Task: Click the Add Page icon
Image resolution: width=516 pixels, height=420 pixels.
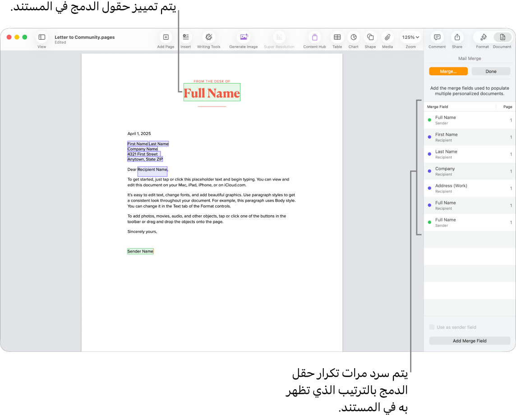Action: pos(166,37)
